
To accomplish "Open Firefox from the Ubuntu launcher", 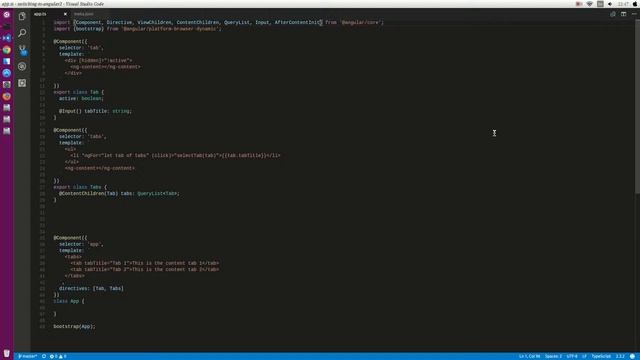I will pyautogui.click(x=7, y=96).
